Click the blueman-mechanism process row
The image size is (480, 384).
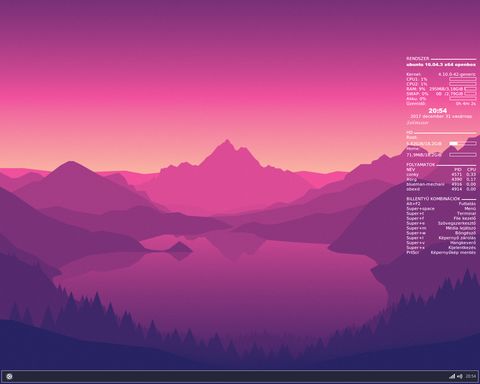pos(441,184)
